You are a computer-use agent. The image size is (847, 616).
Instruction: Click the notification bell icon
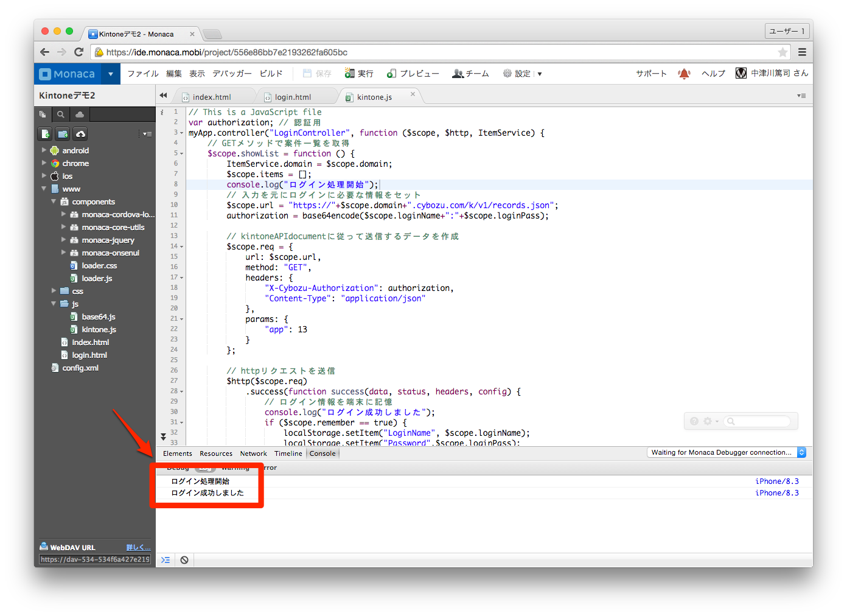[684, 74]
